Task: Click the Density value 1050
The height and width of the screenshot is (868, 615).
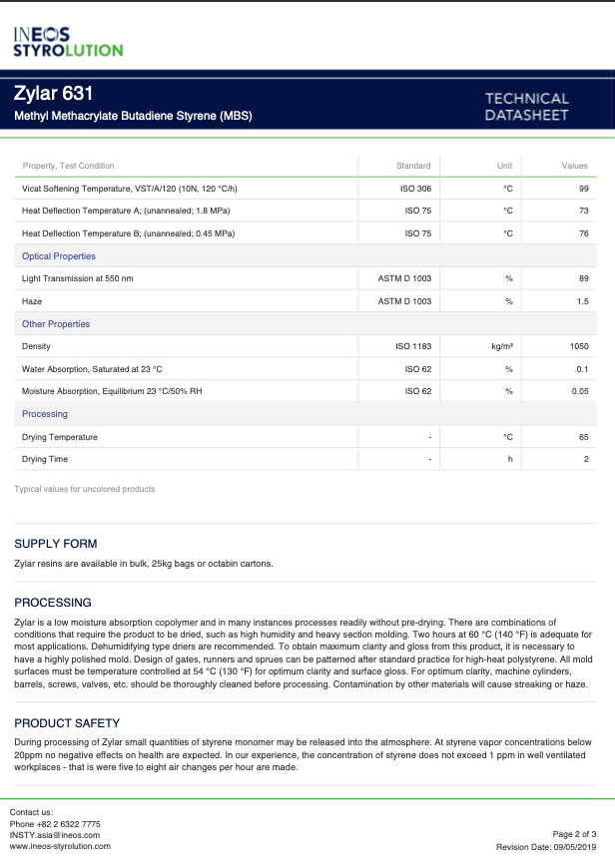Action: [x=579, y=346]
